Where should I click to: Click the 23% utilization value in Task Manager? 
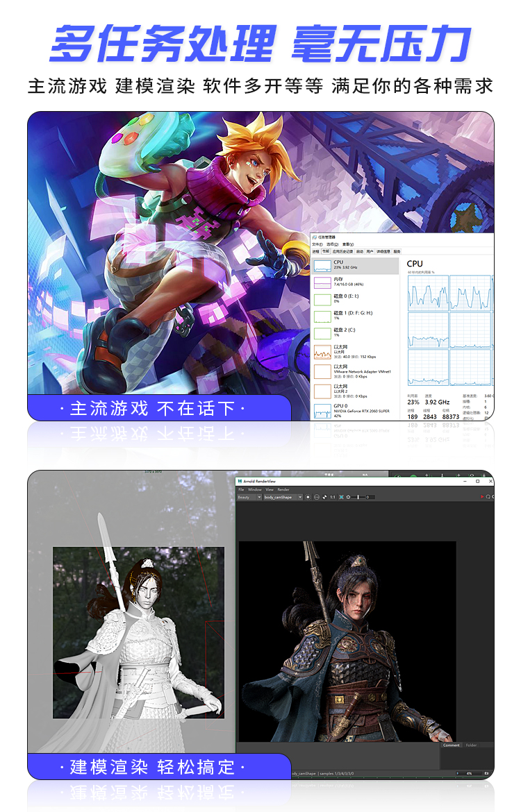tap(413, 402)
